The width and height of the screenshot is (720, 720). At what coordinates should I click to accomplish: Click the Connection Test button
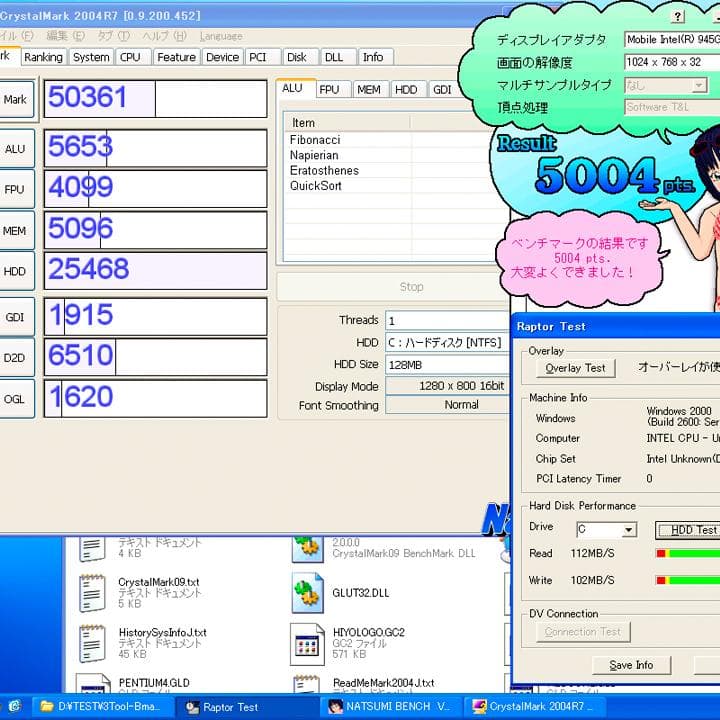(x=583, y=632)
